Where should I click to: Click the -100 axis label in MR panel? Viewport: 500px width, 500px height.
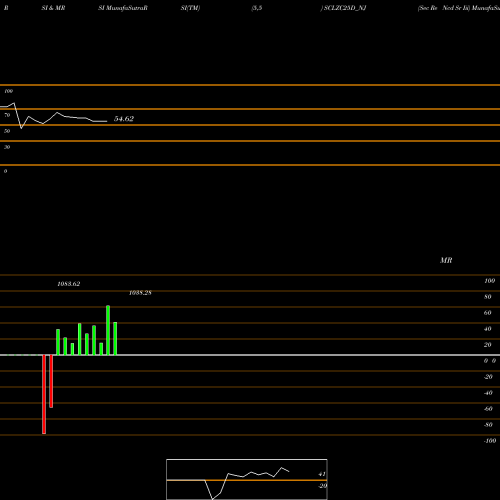(x=490, y=441)
